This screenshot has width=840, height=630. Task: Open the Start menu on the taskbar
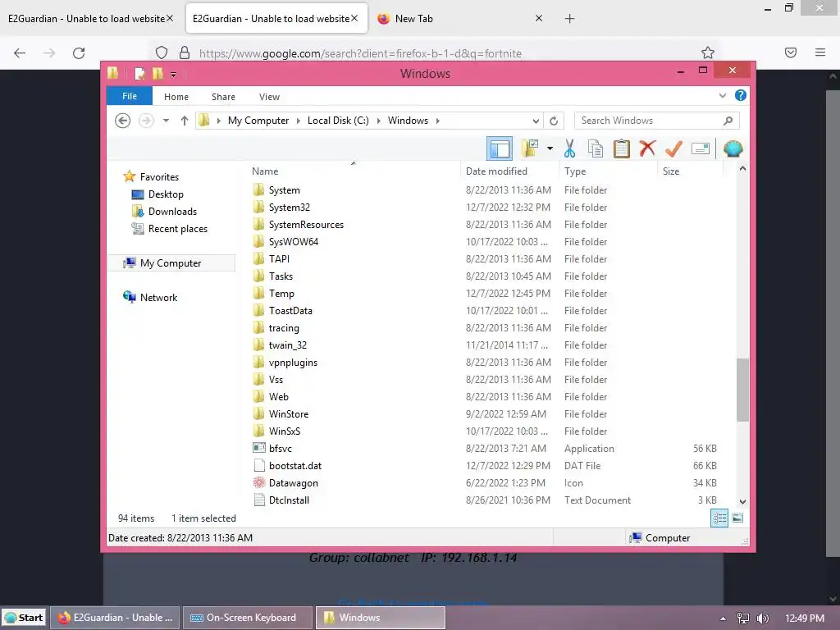pos(24,618)
